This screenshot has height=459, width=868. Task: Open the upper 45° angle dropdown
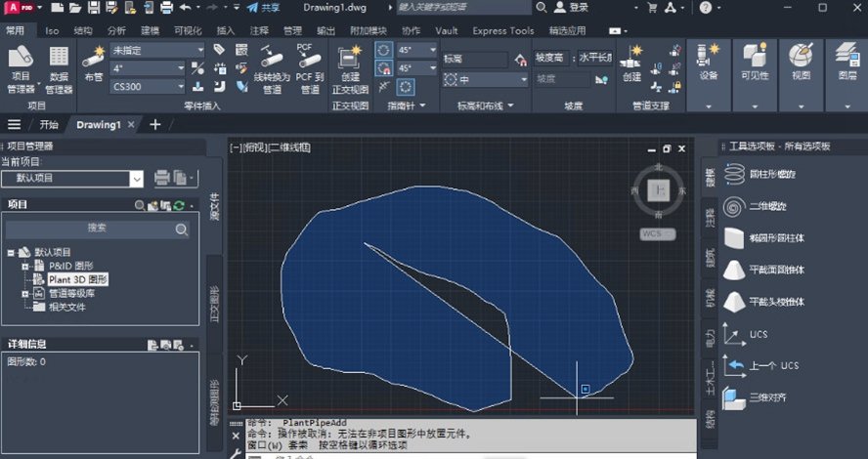coord(416,51)
